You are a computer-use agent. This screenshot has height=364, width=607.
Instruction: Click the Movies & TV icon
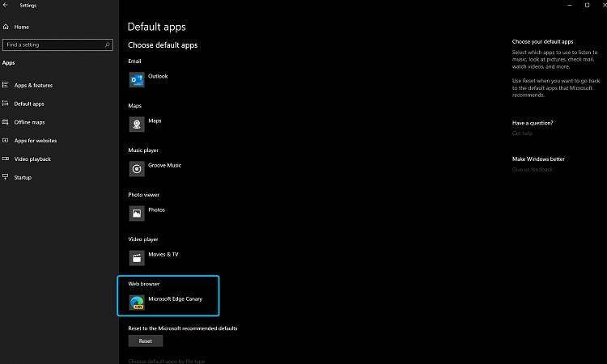pos(137,257)
